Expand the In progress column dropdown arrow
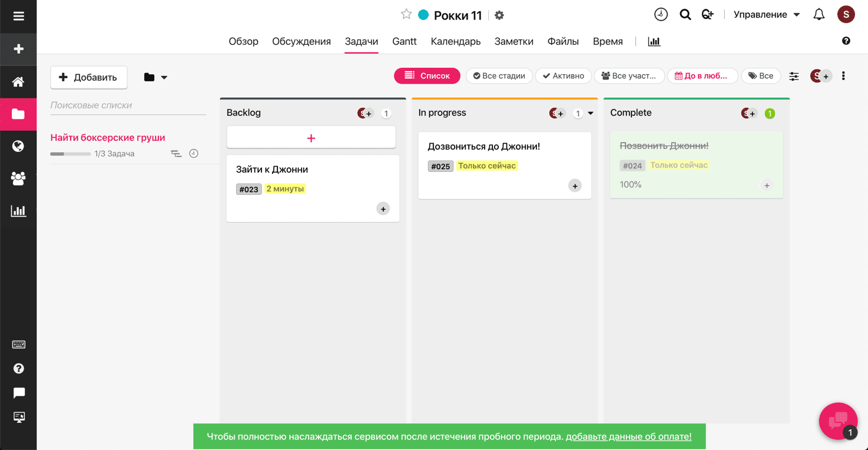The height and width of the screenshot is (450, 868). 591,114
